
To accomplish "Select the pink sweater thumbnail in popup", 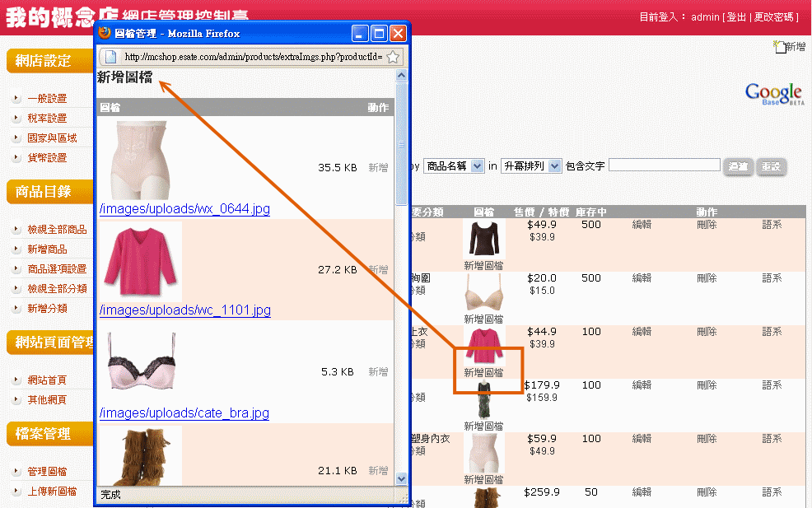I will [139, 261].
